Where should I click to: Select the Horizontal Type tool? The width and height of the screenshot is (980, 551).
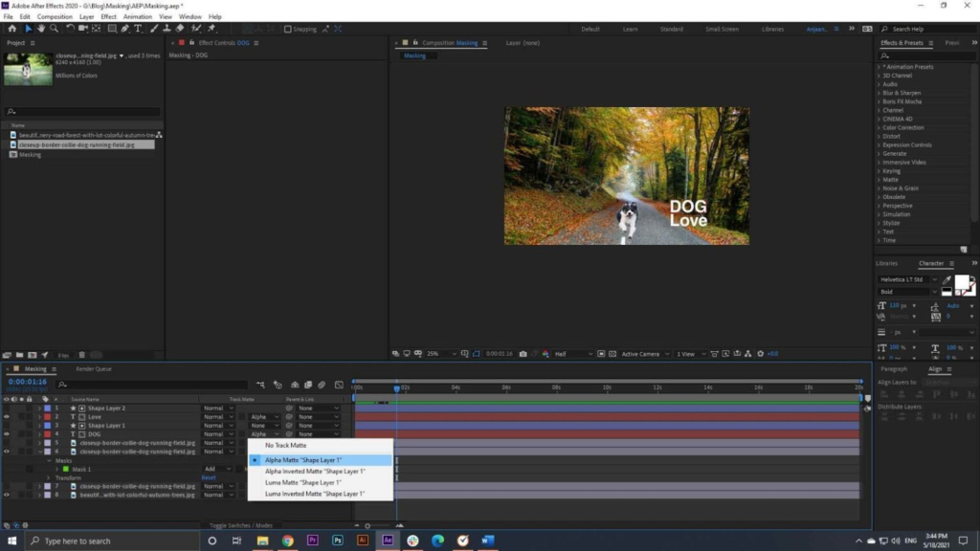pyautogui.click(x=139, y=29)
